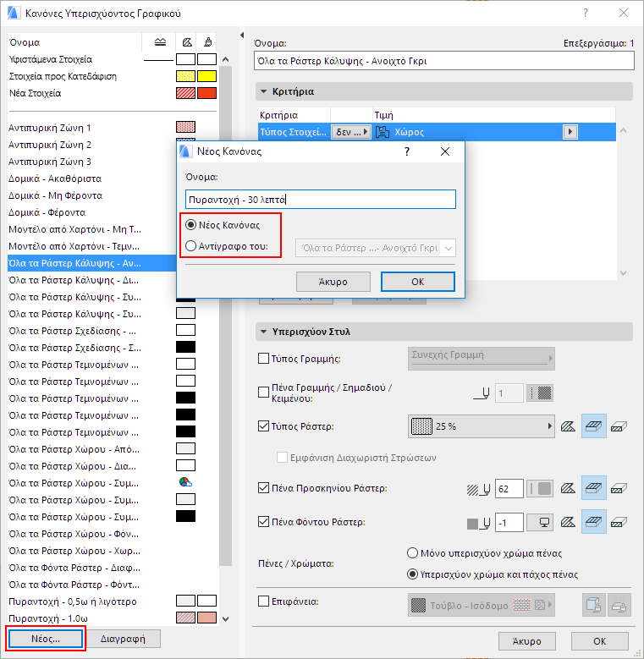Click the help question mark in Νέος Κανόνας dialog

tap(406, 151)
